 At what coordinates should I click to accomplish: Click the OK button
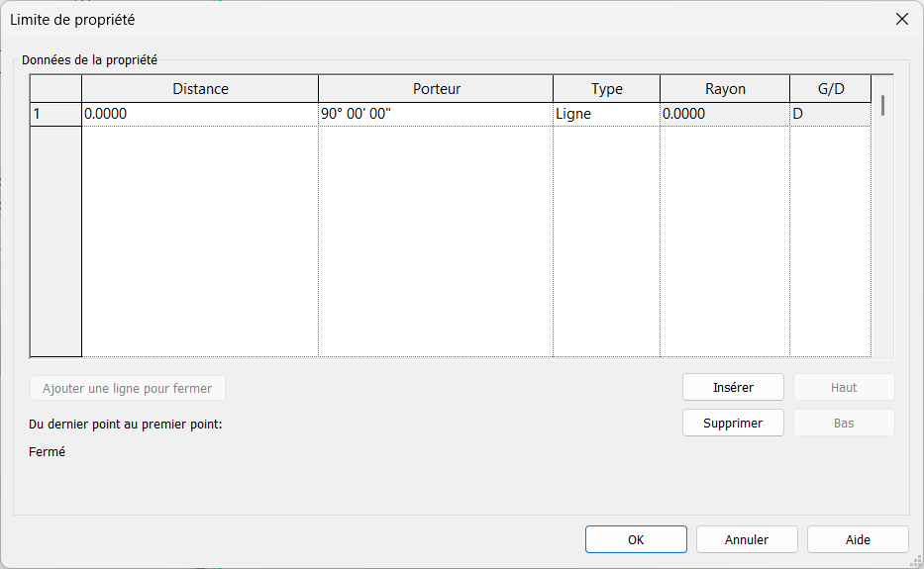point(636,539)
